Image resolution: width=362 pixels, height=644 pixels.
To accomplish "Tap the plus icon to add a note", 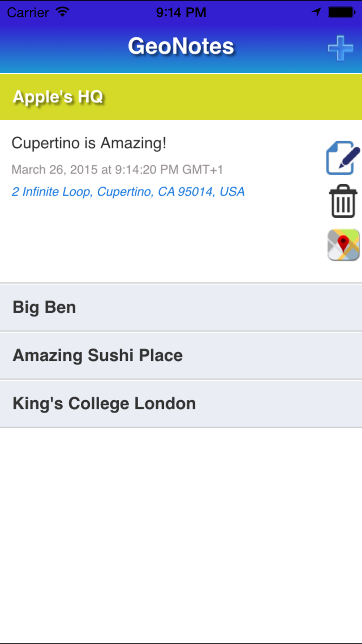I will coord(340,48).
